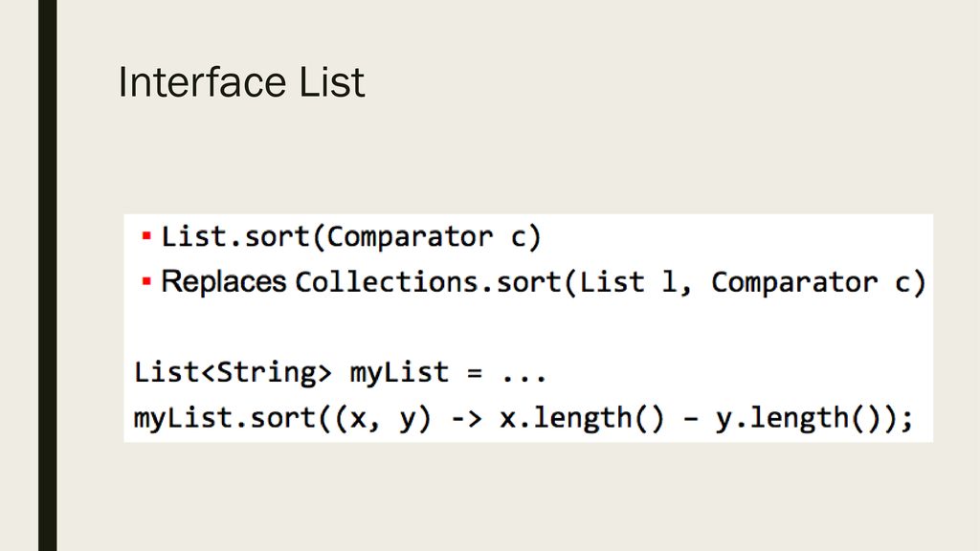Click 'Comparator c)' at end of second bullet

(x=818, y=282)
